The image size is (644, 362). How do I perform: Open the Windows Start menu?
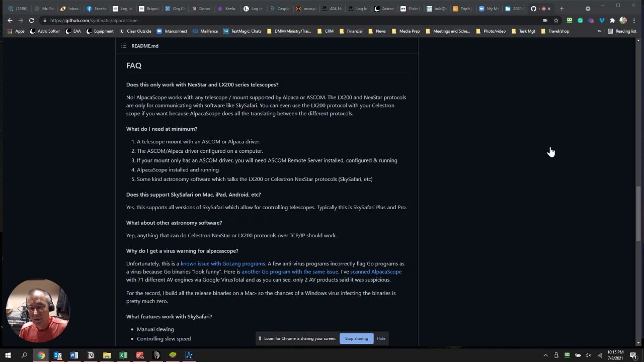8,355
